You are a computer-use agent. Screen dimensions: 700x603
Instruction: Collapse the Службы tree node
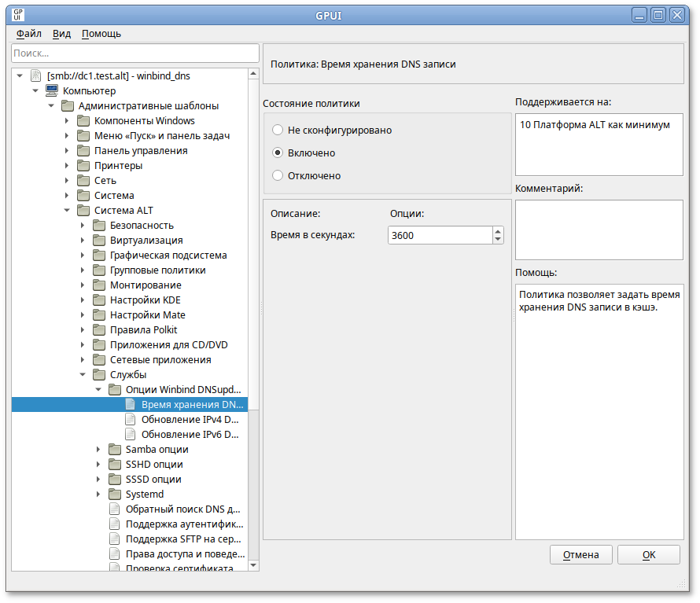tap(83, 375)
